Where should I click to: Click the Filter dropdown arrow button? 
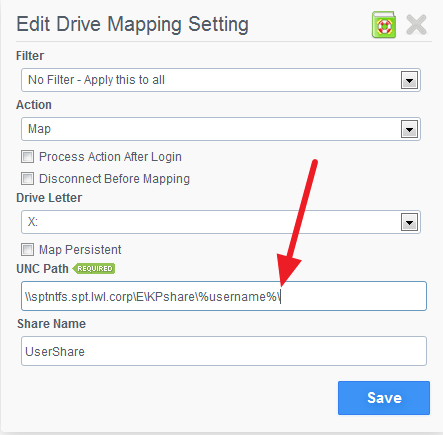pos(409,80)
